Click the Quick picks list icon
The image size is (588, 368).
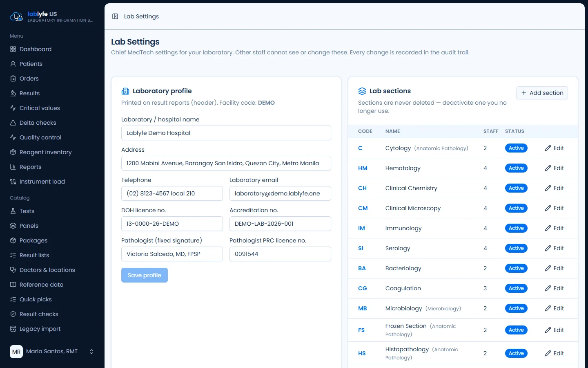(x=13, y=299)
